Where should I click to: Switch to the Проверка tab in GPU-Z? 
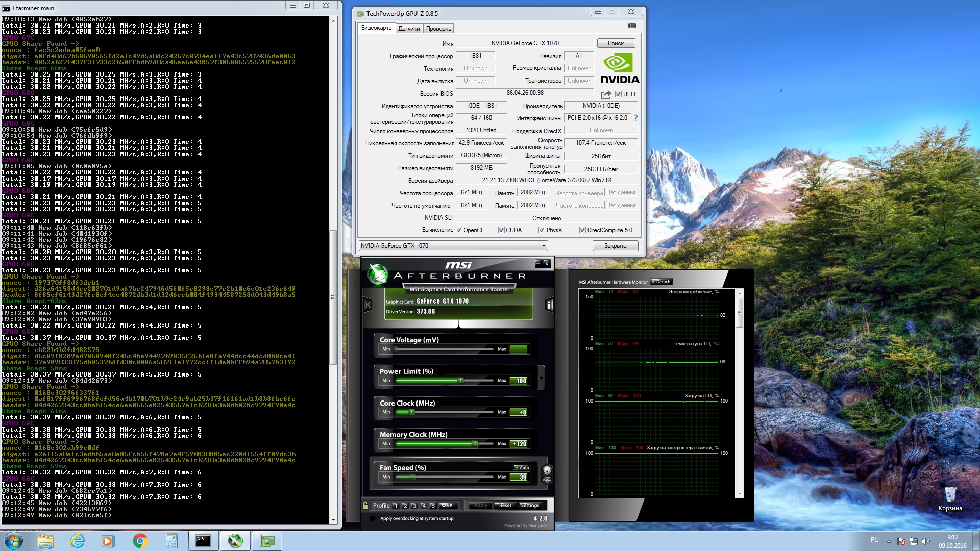click(x=438, y=29)
